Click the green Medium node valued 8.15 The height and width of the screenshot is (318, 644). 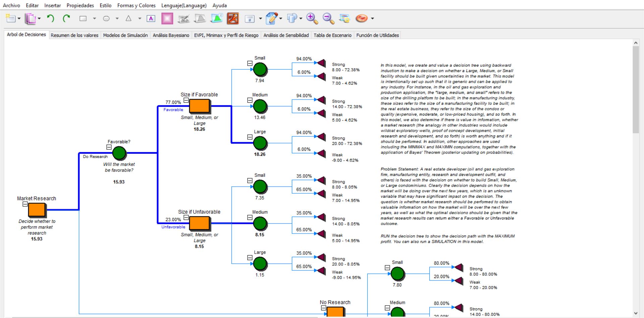260,224
